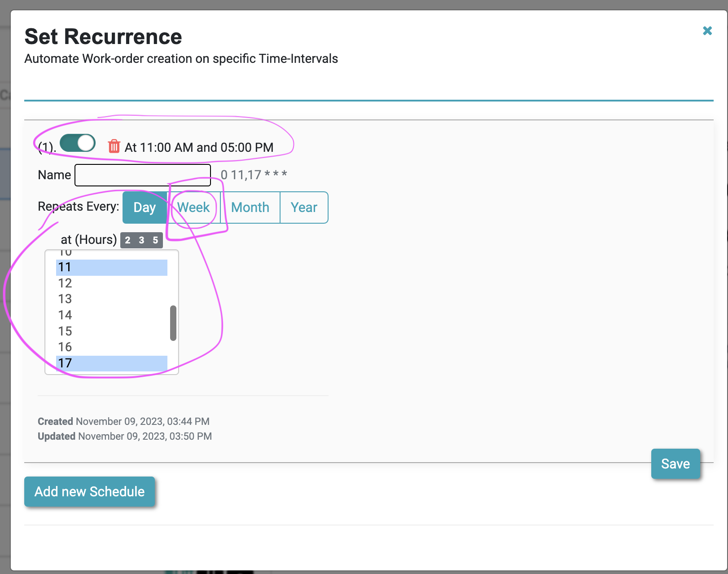Click the '3' hours shortcut badge

[141, 240]
